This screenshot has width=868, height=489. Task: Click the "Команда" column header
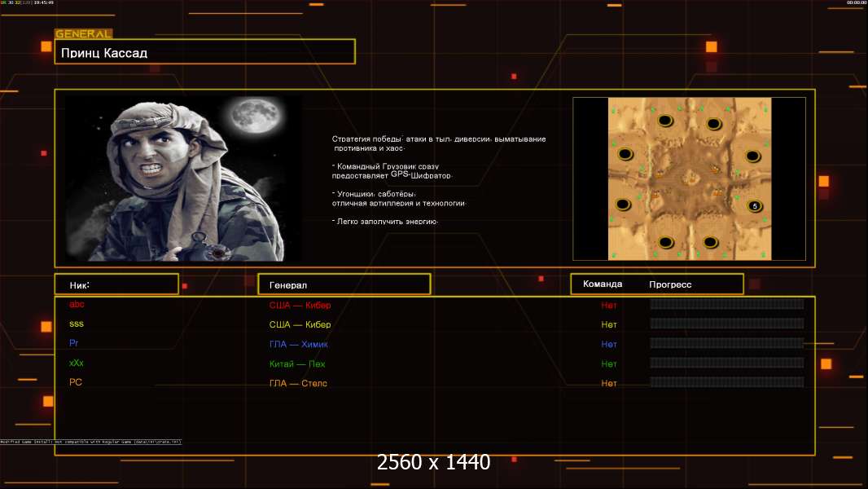pyautogui.click(x=603, y=284)
